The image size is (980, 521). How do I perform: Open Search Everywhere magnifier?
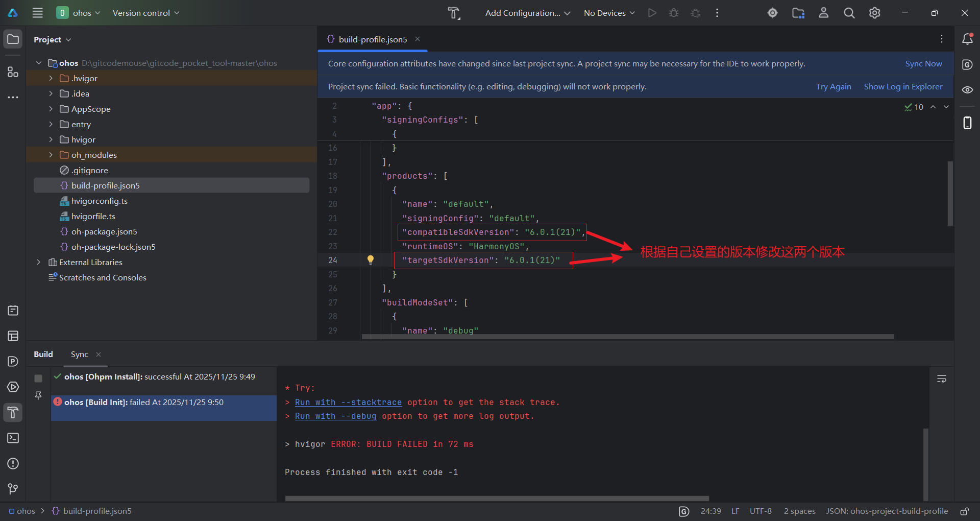tap(849, 13)
